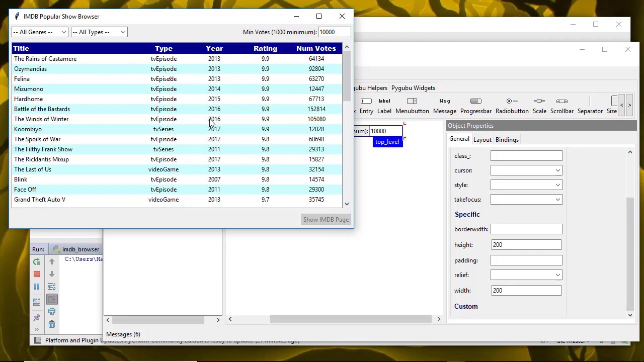
Task: Expand the takefocus property dropdown
Action: tap(557, 200)
